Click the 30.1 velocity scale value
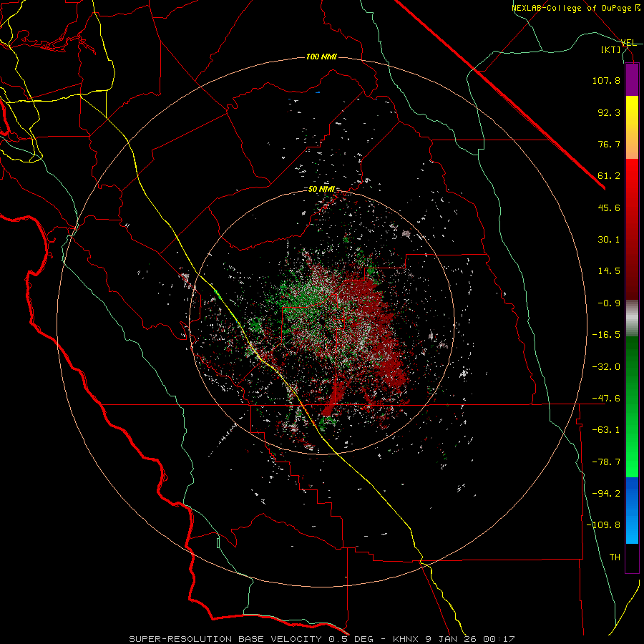 click(x=609, y=240)
